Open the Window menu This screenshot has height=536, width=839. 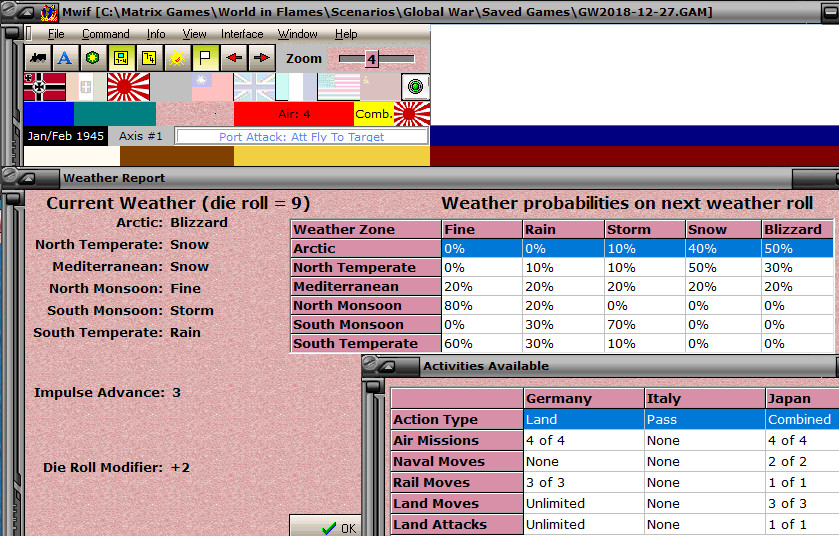(298, 34)
